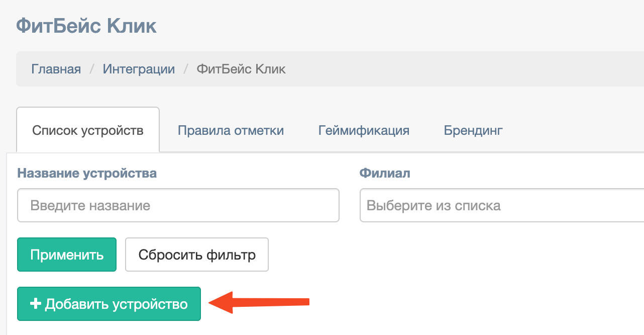
Task: Click the Название устройства field label
Action: point(87,174)
